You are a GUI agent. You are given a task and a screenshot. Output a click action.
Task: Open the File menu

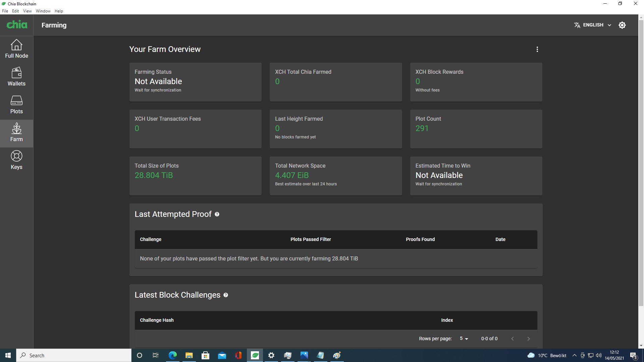click(5, 11)
